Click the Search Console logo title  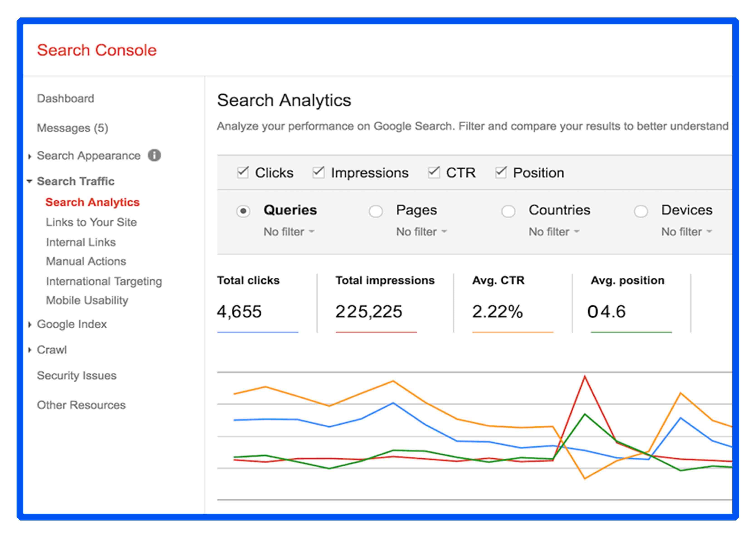97,50
